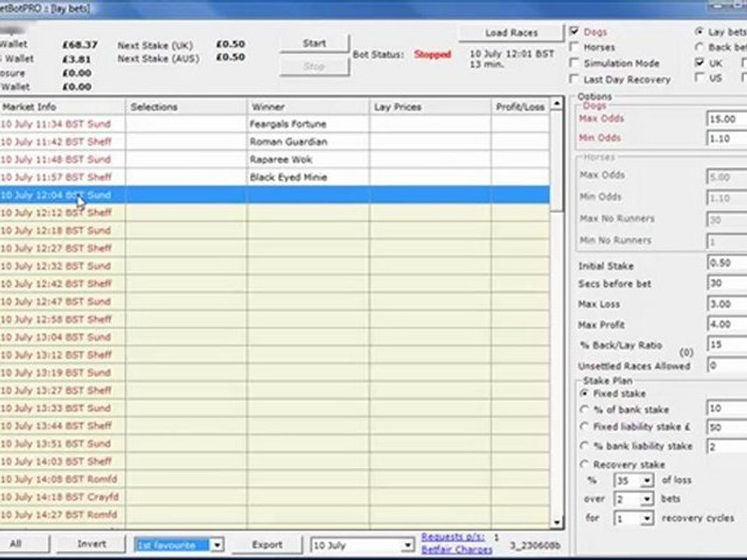Enable the Horses checkbox
The width and height of the screenshot is (747, 560).
tap(574, 47)
